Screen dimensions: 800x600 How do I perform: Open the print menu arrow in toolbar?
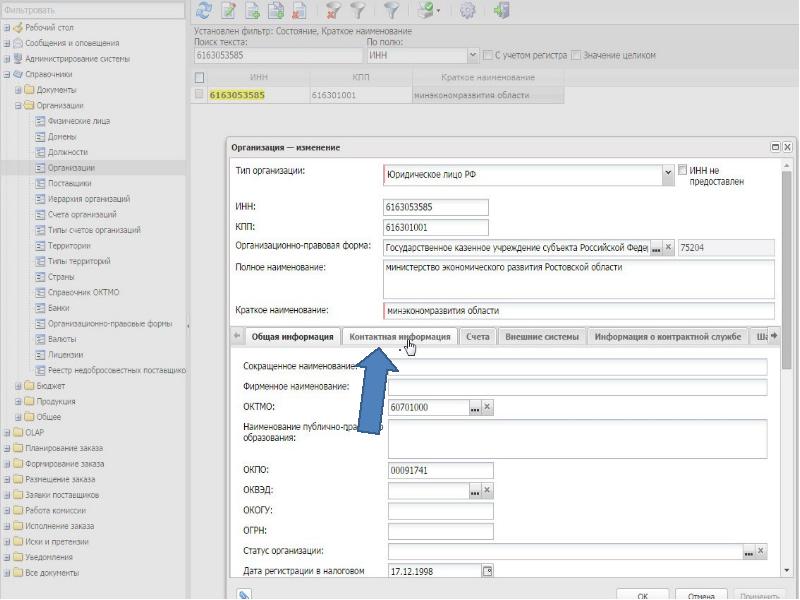click(438, 11)
